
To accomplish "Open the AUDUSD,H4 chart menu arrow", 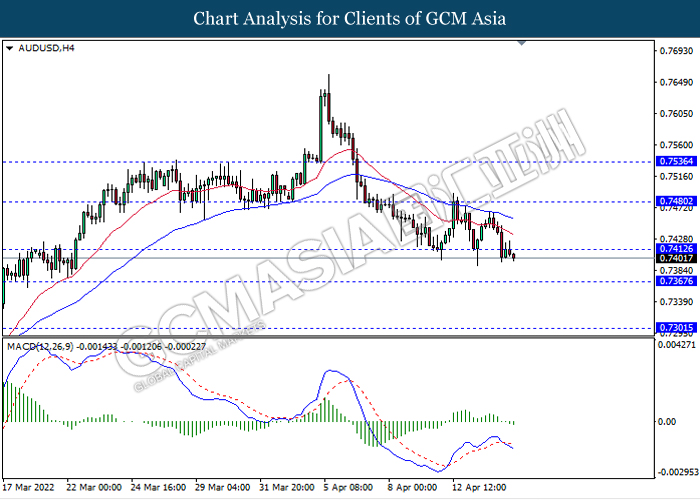I will [10, 48].
